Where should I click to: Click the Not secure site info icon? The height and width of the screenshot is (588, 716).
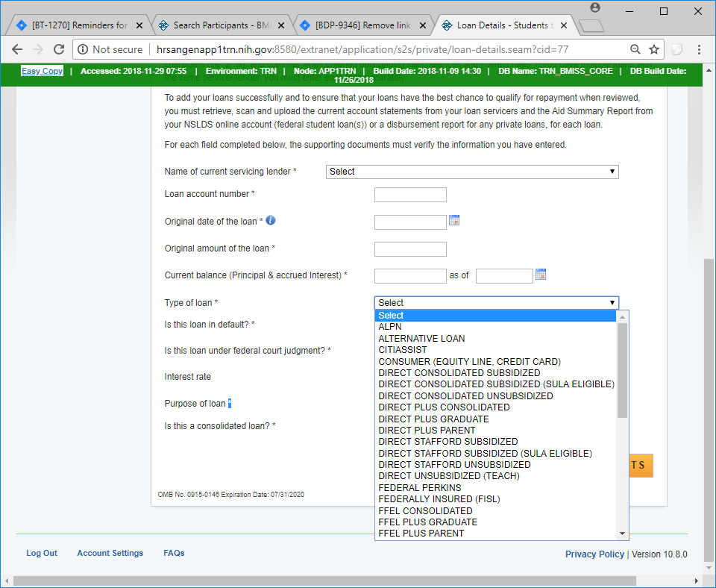click(x=83, y=49)
